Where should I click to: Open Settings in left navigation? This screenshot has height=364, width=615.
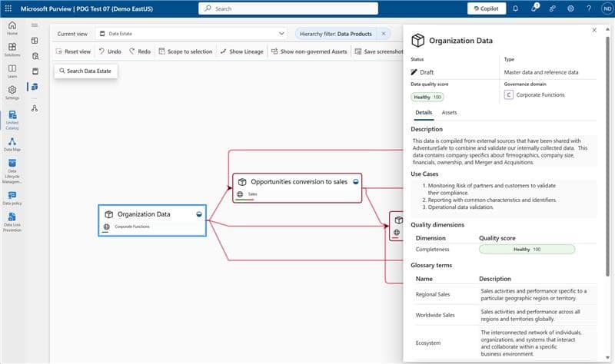[x=12, y=93]
